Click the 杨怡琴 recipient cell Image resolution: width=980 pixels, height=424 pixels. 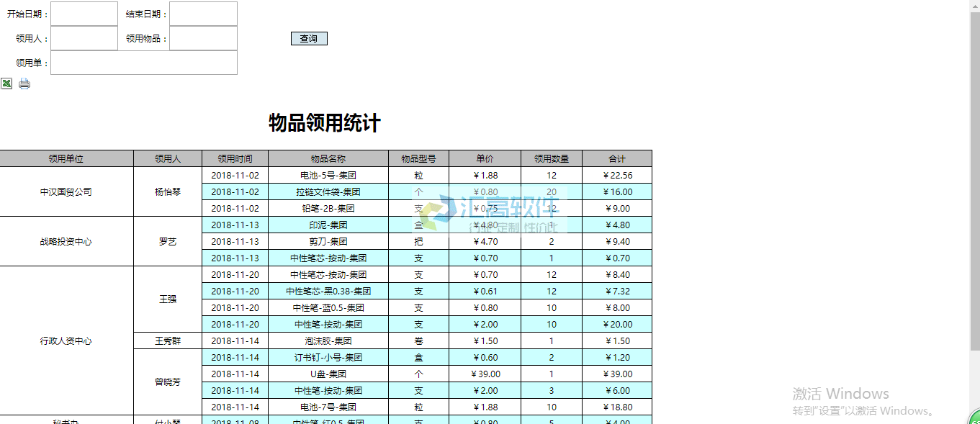coord(168,192)
